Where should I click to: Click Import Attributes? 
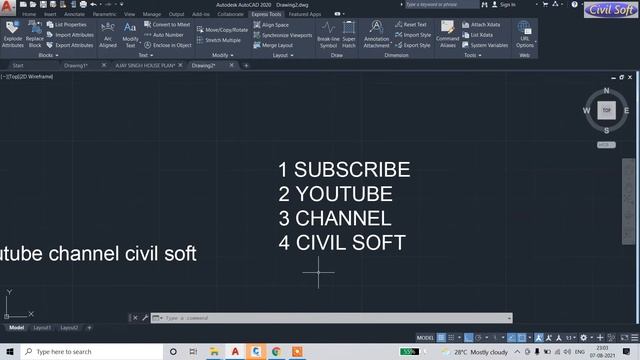[70, 35]
